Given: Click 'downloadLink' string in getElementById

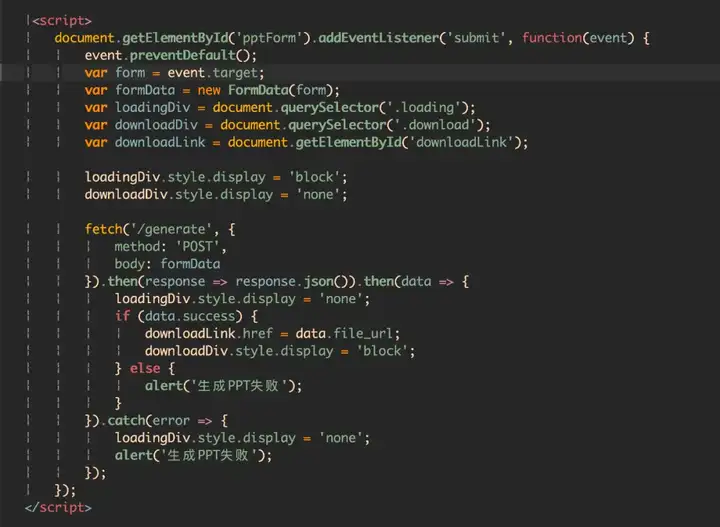Looking at the screenshot, I should [x=461, y=142].
